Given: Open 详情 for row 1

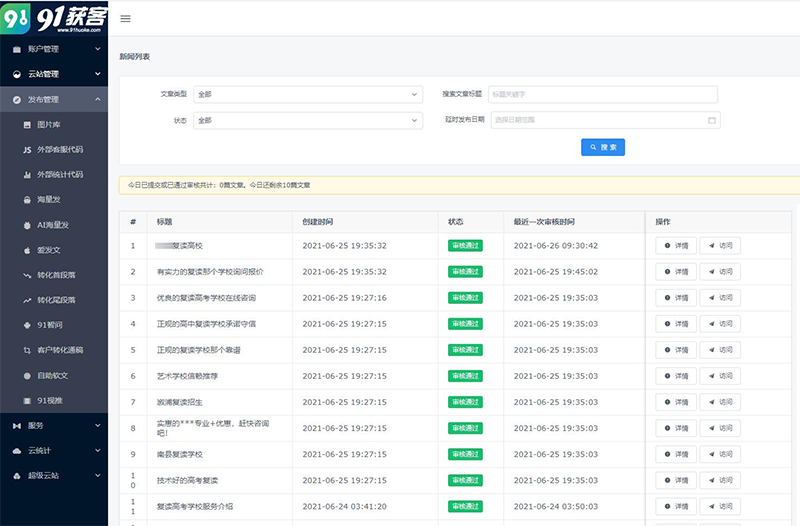Looking at the screenshot, I should (x=676, y=245).
